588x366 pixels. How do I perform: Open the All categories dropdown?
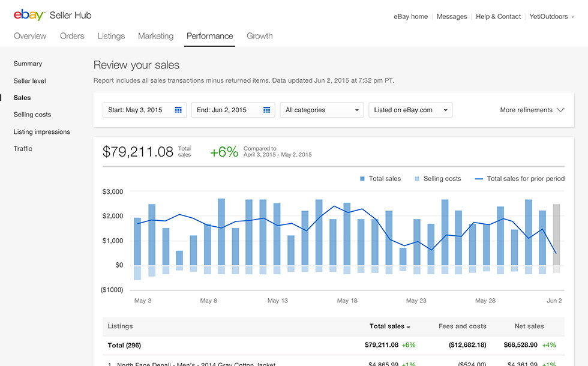pos(322,110)
